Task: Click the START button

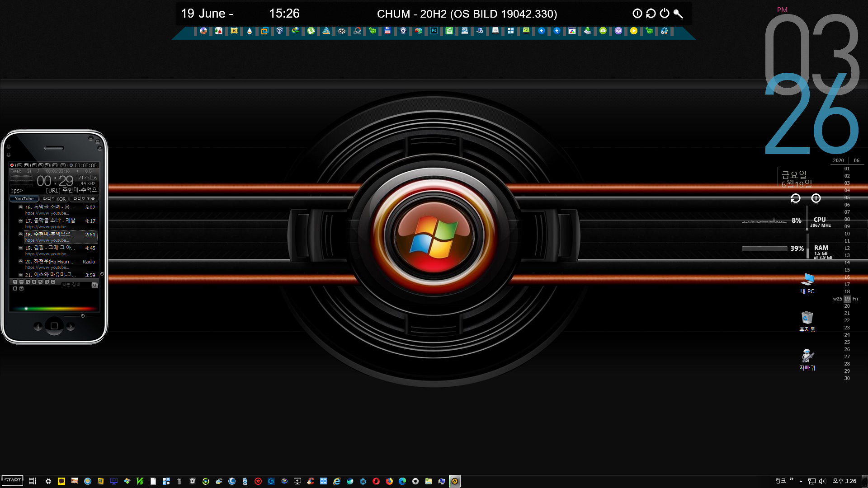Action: point(13,481)
